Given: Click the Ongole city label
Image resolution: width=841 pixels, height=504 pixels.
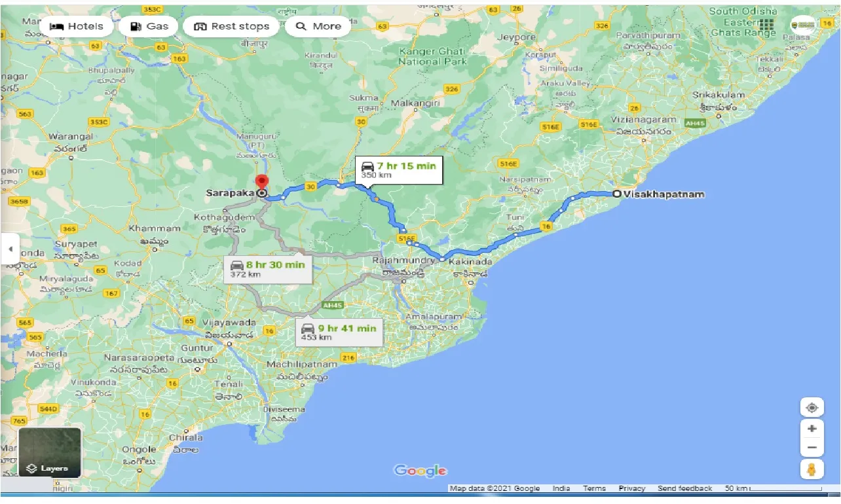Looking at the screenshot, I should pyautogui.click(x=140, y=449).
